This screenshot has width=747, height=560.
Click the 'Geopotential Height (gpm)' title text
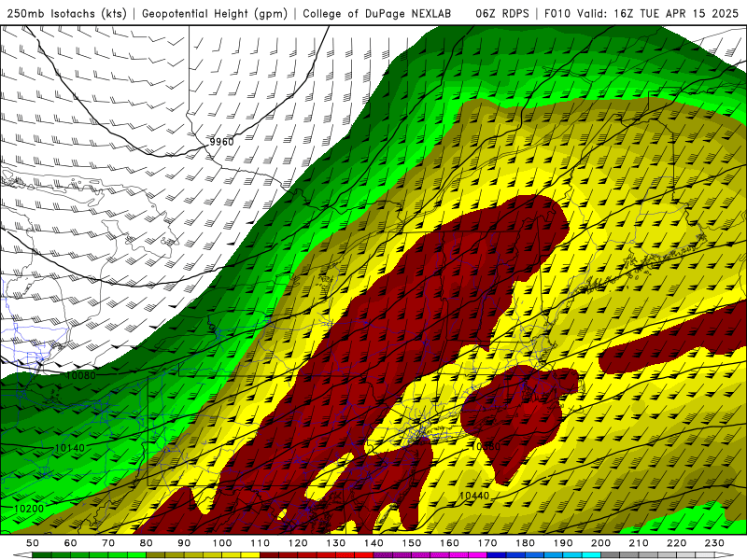(215, 14)
